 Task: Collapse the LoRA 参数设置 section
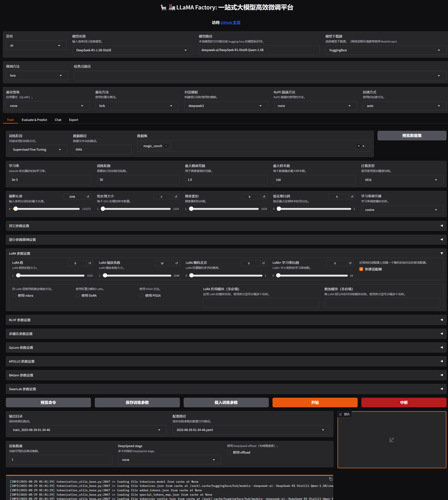(226, 253)
